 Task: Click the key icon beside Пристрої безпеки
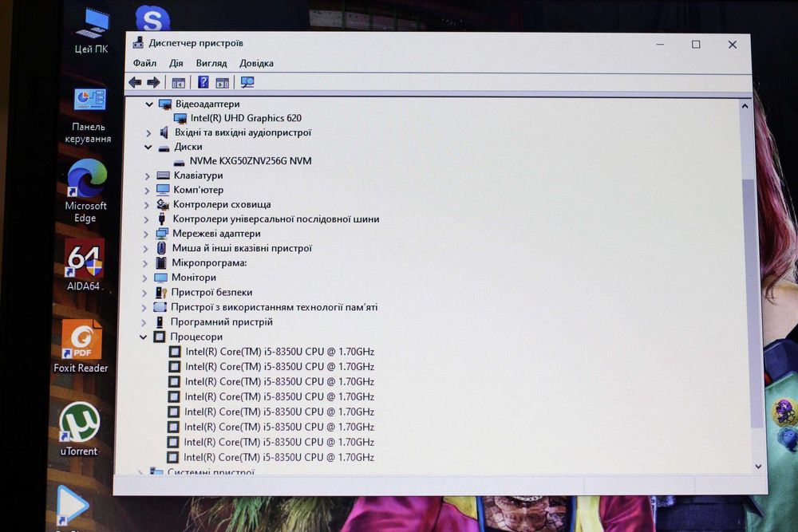pyautogui.click(x=161, y=293)
